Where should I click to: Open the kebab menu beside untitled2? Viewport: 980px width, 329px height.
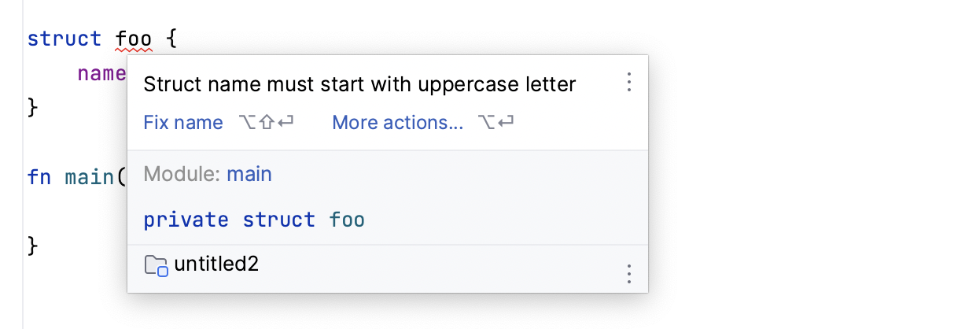tap(628, 274)
